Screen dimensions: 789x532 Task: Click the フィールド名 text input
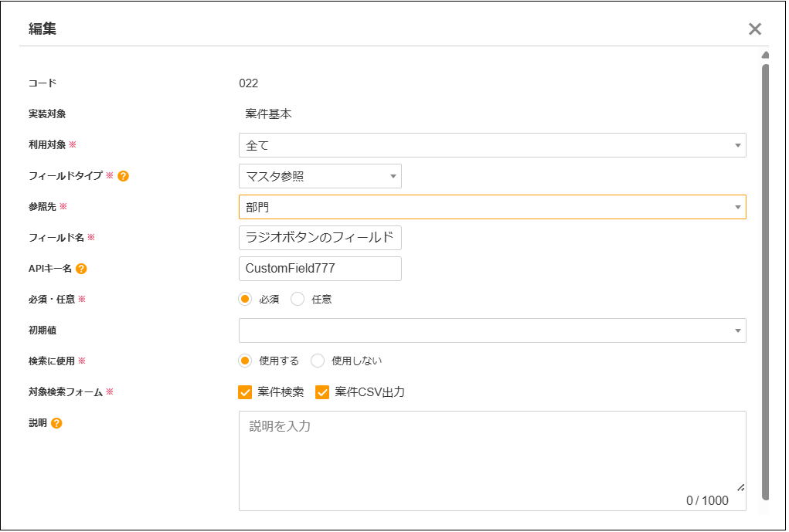pos(320,238)
